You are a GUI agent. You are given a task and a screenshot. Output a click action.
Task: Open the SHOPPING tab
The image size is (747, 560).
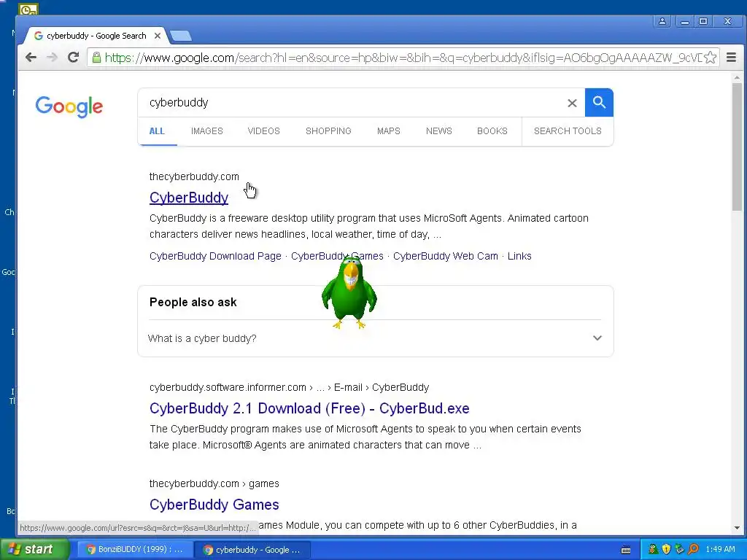point(328,131)
